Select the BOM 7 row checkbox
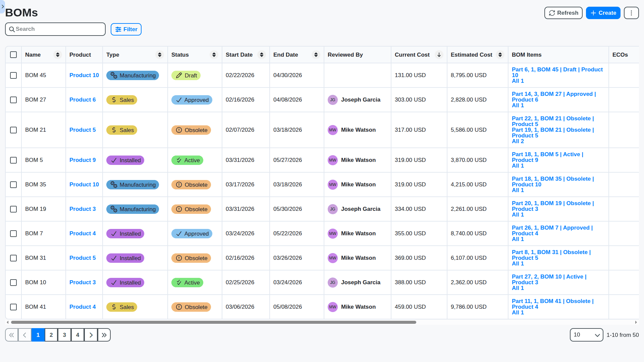 point(13,234)
